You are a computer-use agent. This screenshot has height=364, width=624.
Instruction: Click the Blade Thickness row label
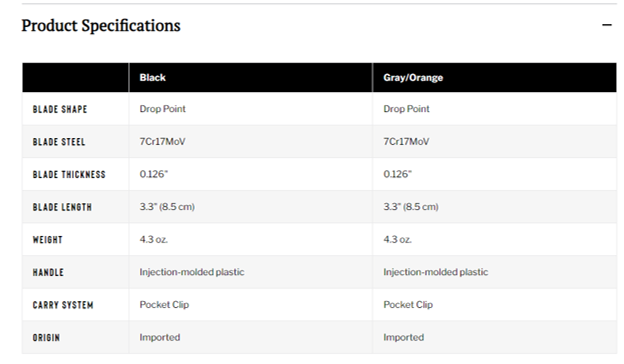click(x=69, y=175)
